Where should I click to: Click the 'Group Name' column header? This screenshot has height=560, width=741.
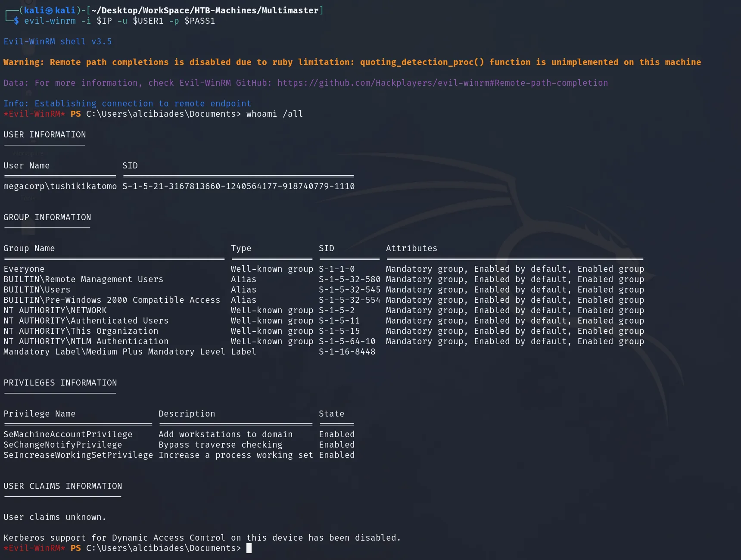click(x=29, y=248)
